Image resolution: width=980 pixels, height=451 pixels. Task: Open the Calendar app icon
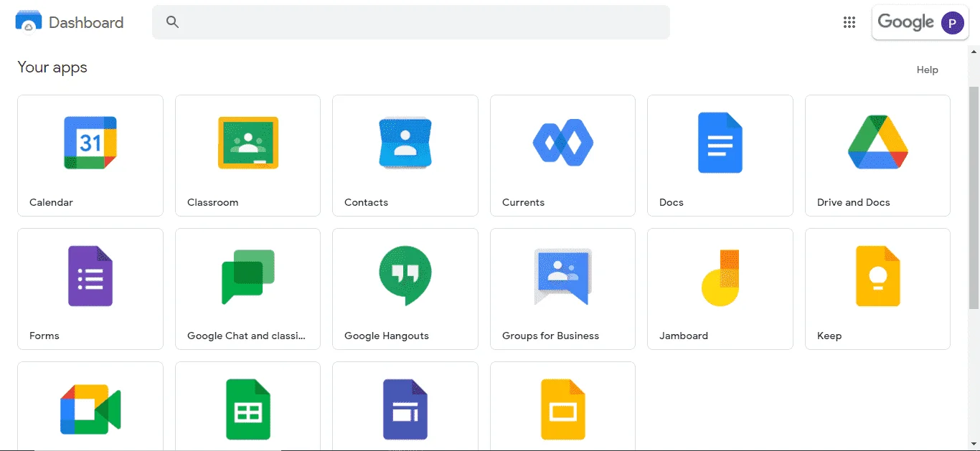pyautogui.click(x=90, y=143)
